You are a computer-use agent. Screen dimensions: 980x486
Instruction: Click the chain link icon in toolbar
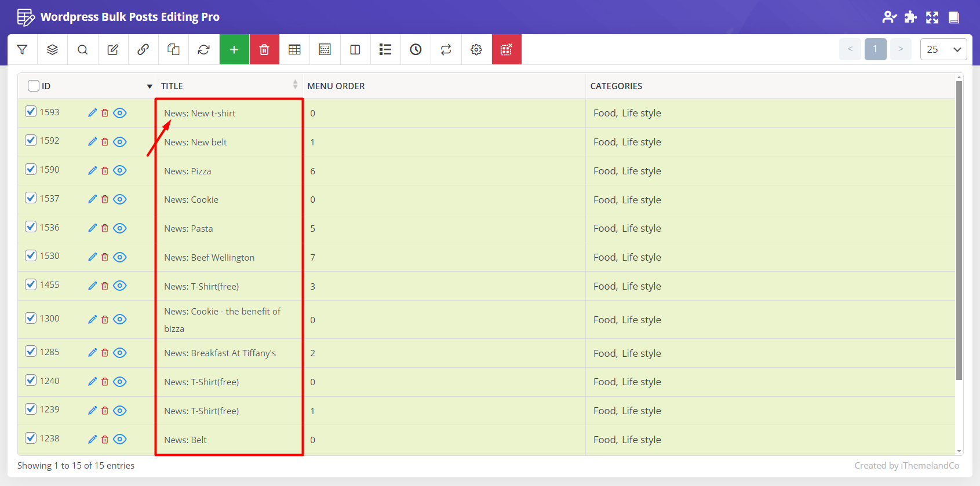point(143,50)
